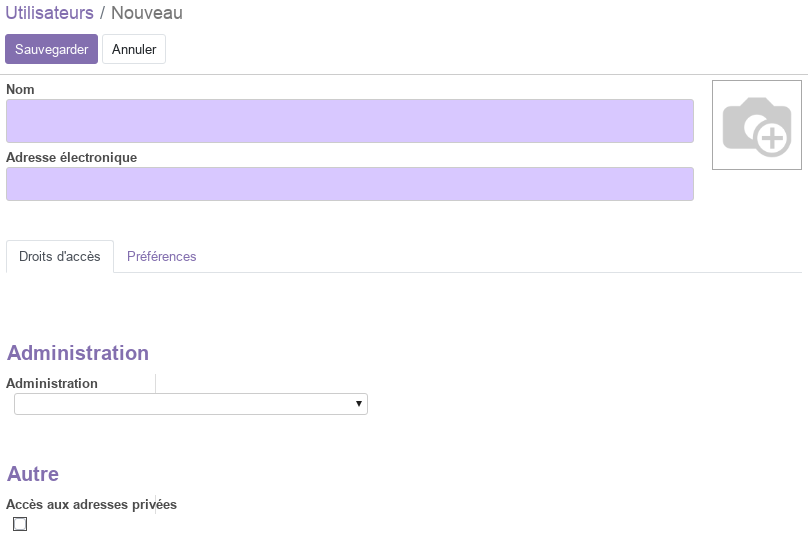Tick the Accès aux adresses privées checkbox
The image size is (808, 543).
coord(20,524)
